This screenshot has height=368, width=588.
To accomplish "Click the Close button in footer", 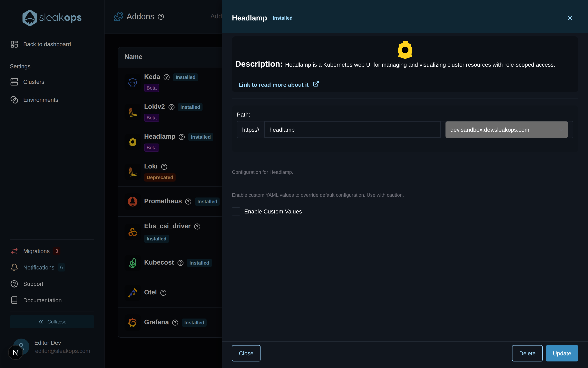I will [246, 353].
